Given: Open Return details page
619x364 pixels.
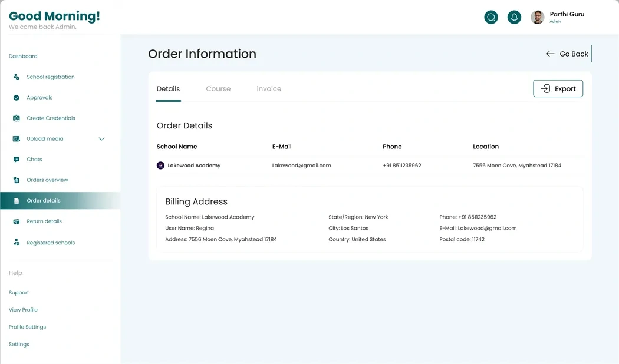Looking at the screenshot, I should coord(44,221).
